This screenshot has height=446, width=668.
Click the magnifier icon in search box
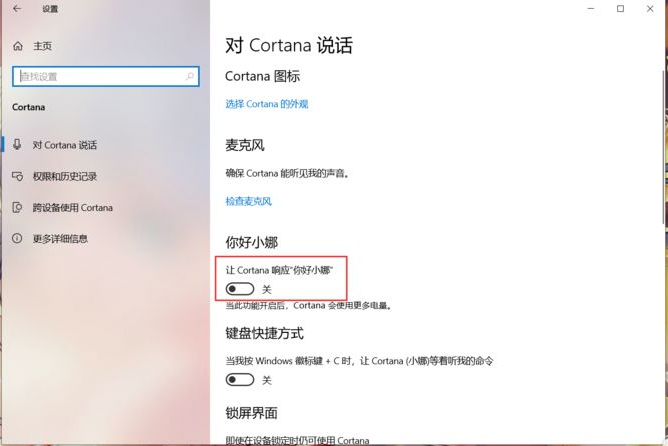point(189,76)
